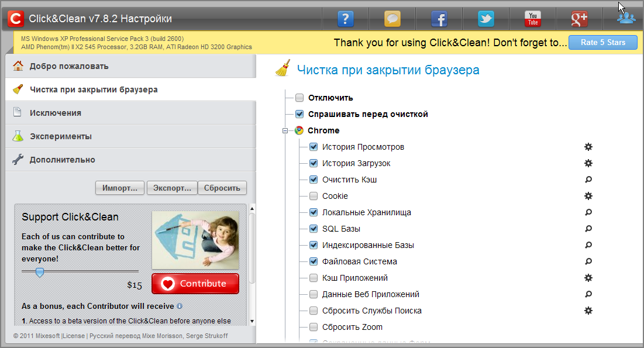Image resolution: width=644 pixels, height=348 pixels.
Task: Check Сбросить Службы Поиска checkbox
Action: (314, 311)
